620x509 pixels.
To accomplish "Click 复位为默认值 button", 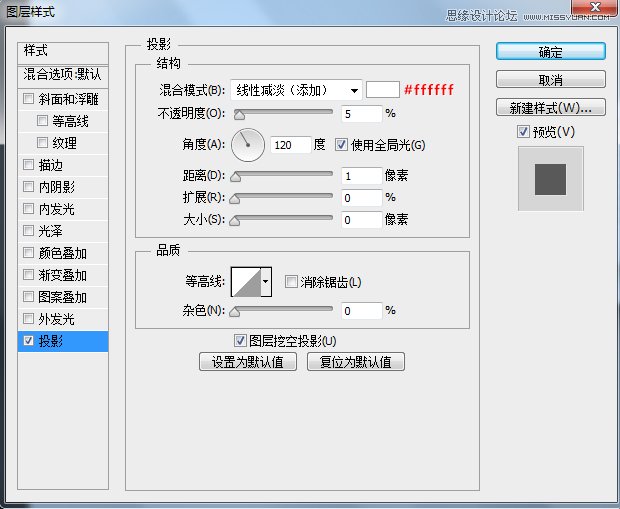I will (x=356, y=361).
